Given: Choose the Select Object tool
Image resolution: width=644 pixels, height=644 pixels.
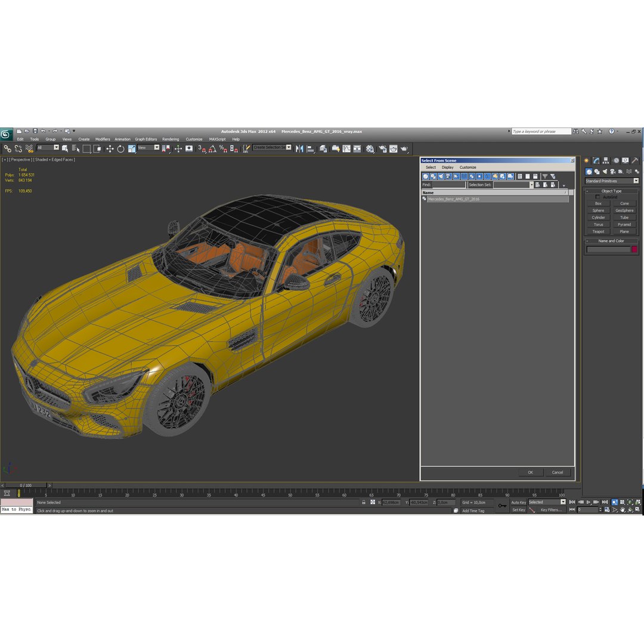Looking at the screenshot, I should tap(65, 148).
